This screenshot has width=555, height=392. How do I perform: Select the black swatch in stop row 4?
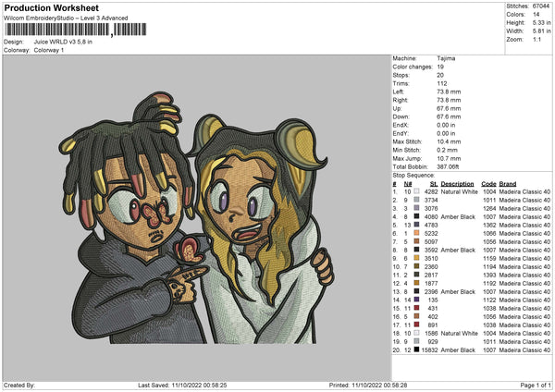(416, 216)
